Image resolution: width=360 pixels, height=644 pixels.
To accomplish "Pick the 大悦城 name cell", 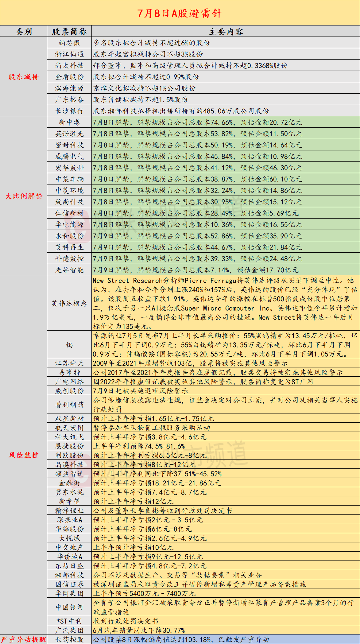I will [x=69, y=538].
